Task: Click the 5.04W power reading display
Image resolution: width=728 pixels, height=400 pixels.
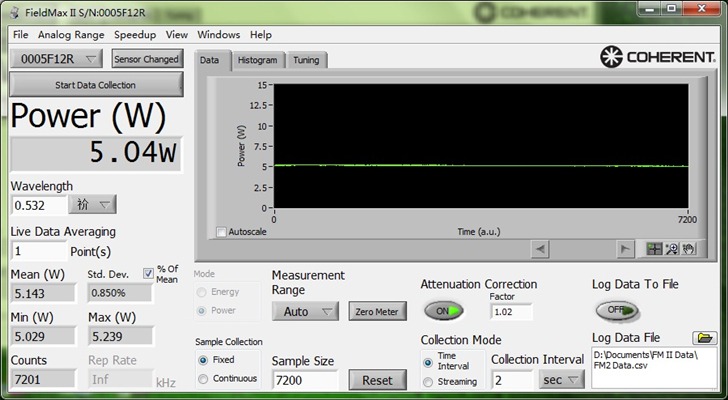Action: click(96, 154)
